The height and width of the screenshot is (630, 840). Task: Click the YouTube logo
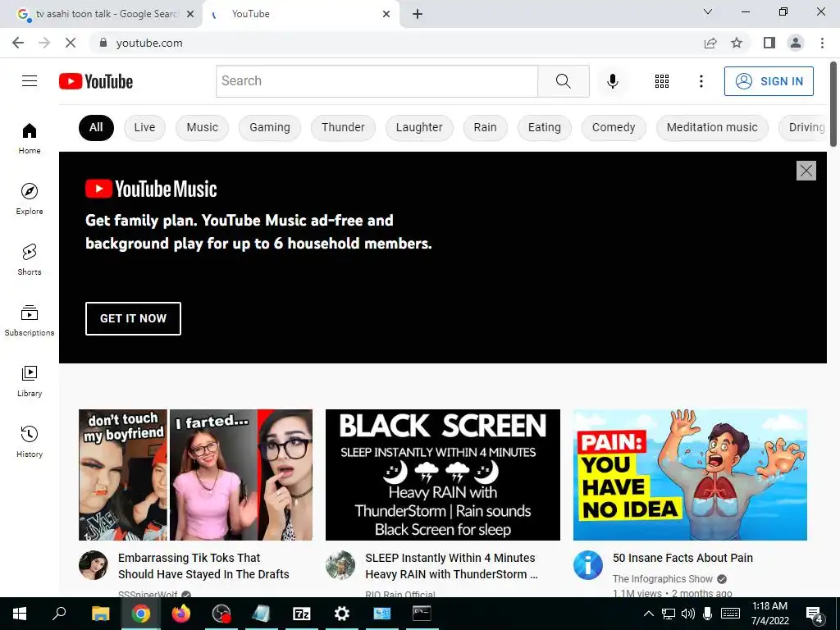click(96, 81)
